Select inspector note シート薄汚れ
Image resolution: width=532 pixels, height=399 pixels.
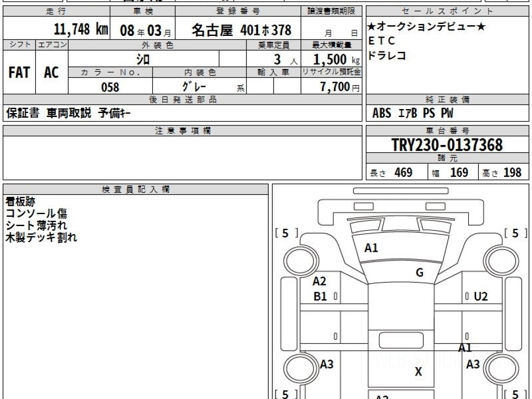pos(36,225)
